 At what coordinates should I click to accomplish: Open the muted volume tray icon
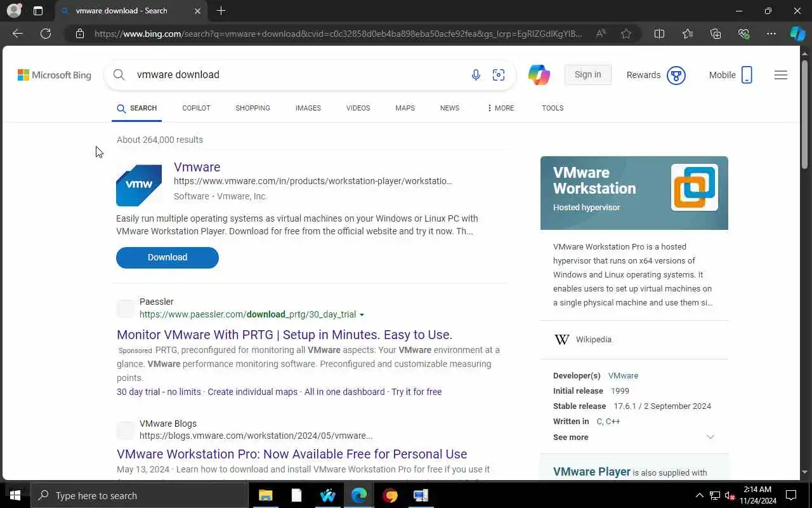click(x=730, y=495)
